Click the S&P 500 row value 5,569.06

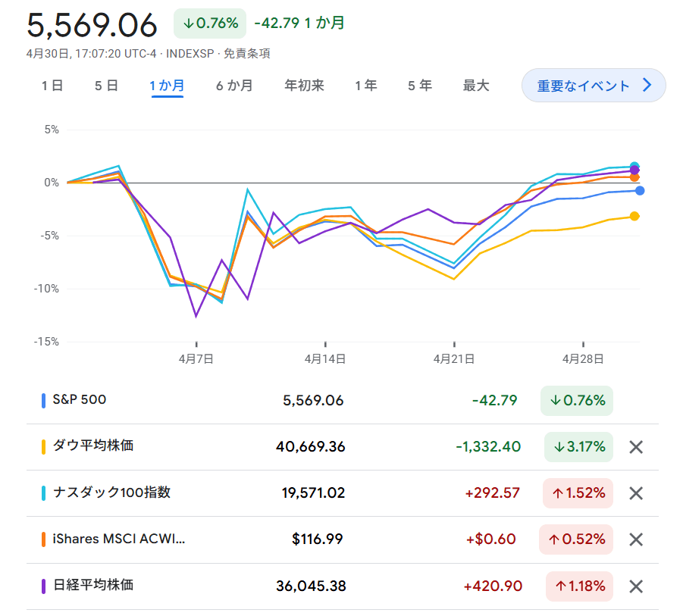point(313,400)
